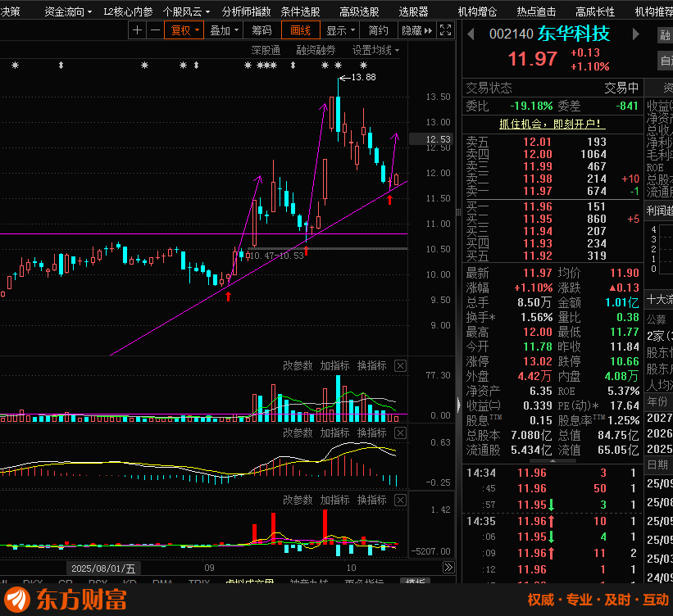Open 显示 display dropdown
Image resolution: width=673 pixels, height=616 pixels.
point(340,30)
